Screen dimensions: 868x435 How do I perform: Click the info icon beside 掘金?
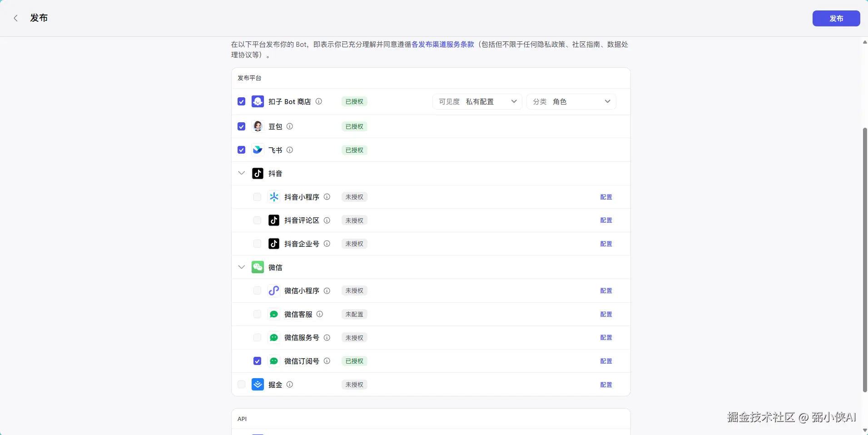(290, 385)
